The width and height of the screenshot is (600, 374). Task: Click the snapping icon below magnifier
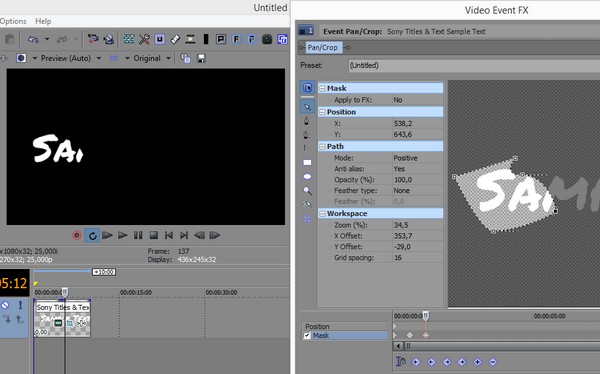(307, 204)
